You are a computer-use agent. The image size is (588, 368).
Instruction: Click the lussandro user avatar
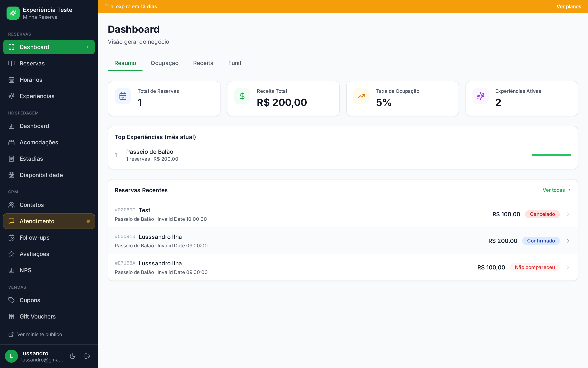[11, 356]
